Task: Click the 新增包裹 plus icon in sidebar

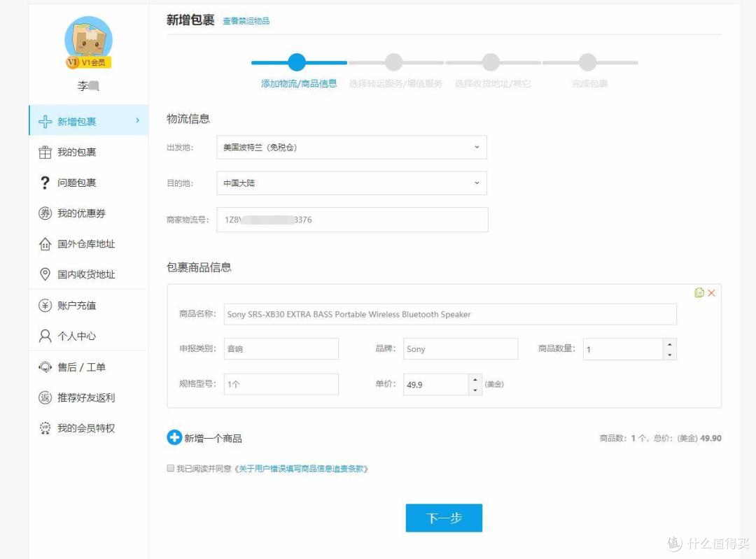Action: click(45, 122)
